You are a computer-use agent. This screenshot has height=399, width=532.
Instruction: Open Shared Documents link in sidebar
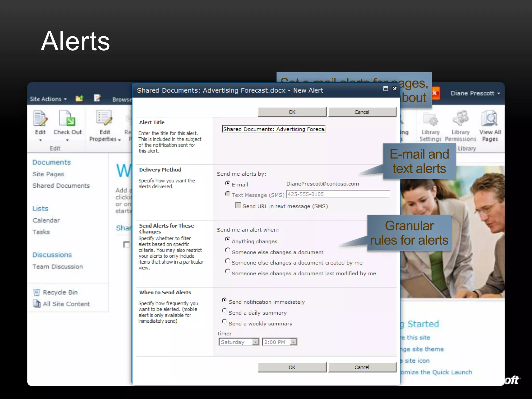(61, 186)
